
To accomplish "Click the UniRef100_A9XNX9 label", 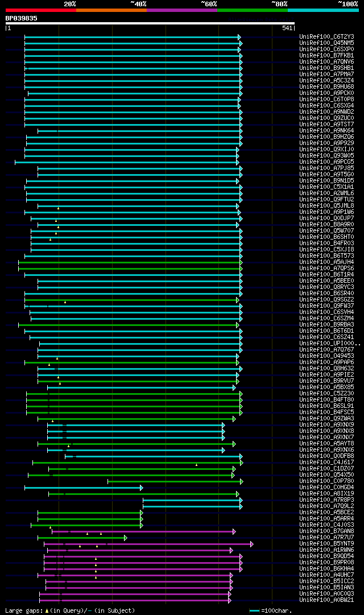I will [326, 425].
